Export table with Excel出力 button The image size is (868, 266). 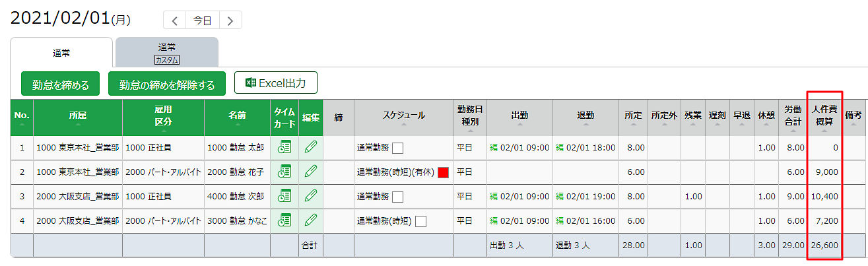click(276, 83)
